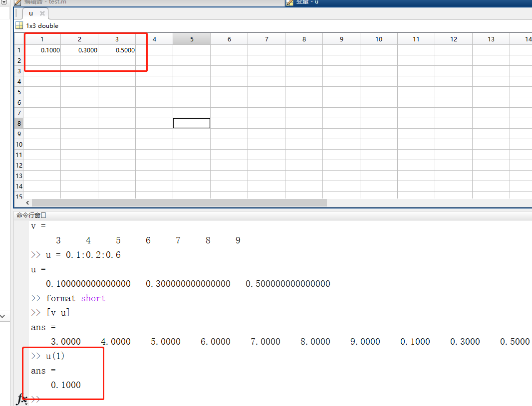The width and height of the screenshot is (532, 406).
Task: Click the editor test.m title icon
Action: (x=17, y=2)
